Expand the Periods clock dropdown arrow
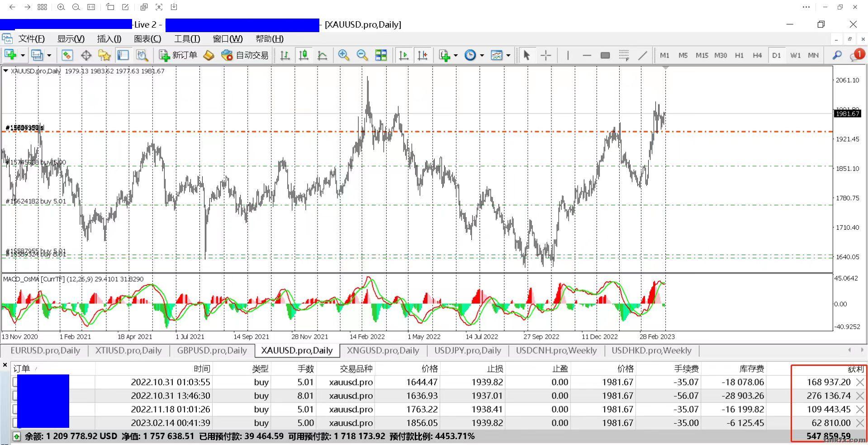 pos(482,55)
